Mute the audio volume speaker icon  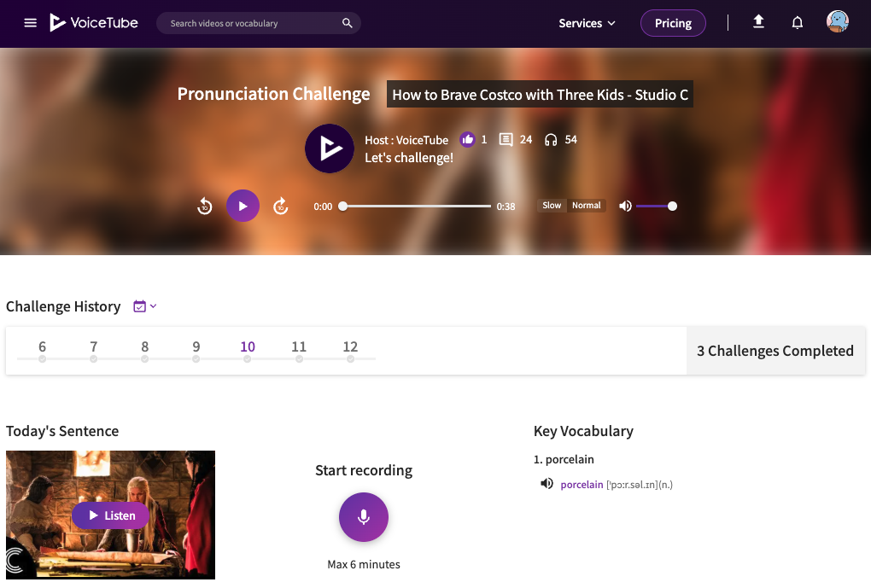click(625, 206)
